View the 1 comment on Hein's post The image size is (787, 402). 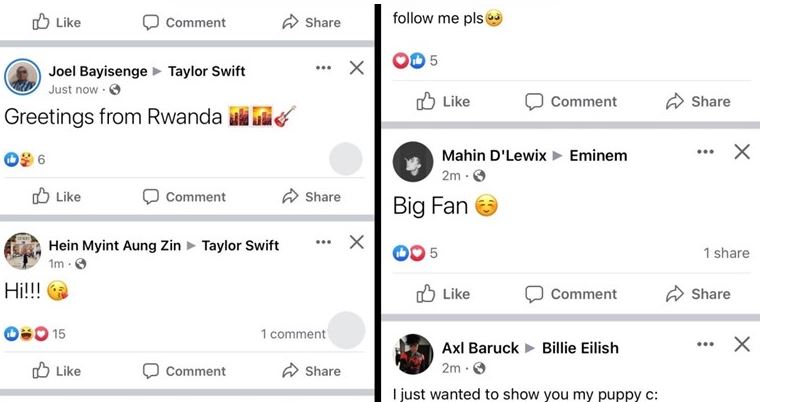pyautogui.click(x=293, y=334)
